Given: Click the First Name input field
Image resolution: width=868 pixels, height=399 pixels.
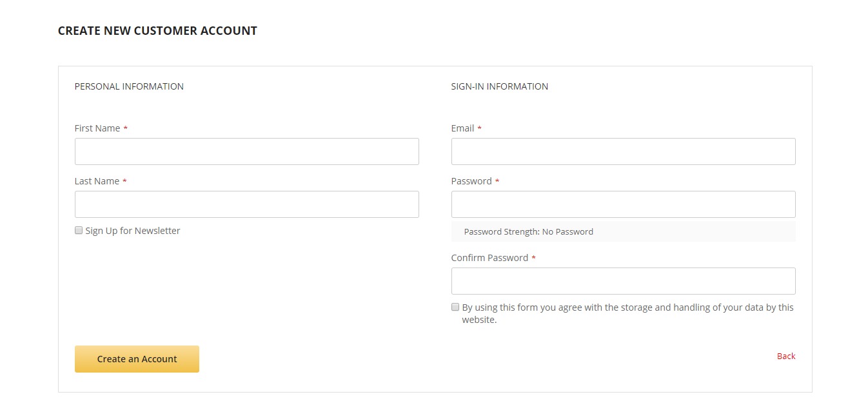Looking at the screenshot, I should click(246, 151).
